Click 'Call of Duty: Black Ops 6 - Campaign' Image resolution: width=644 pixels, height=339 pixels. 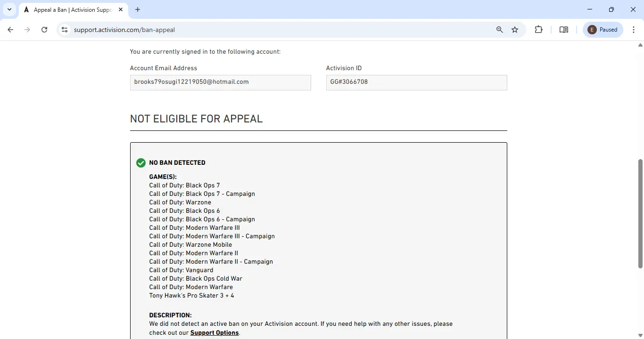(x=202, y=219)
